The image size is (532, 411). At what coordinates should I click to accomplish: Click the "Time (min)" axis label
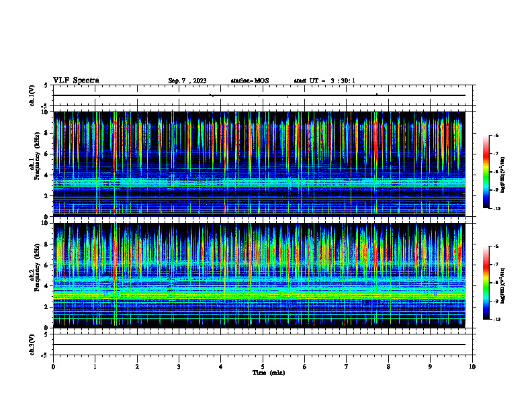(x=269, y=373)
